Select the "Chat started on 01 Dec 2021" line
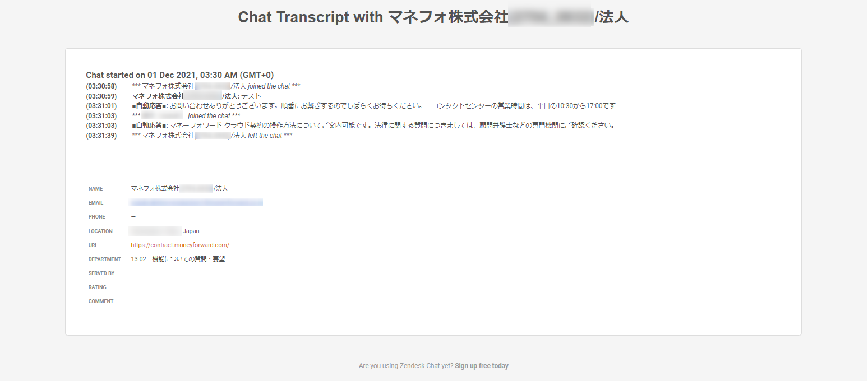 point(180,75)
